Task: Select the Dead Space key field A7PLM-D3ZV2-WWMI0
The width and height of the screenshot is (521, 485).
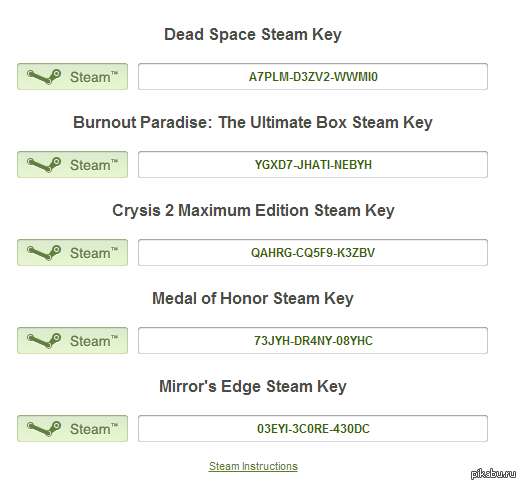Action: (x=313, y=77)
